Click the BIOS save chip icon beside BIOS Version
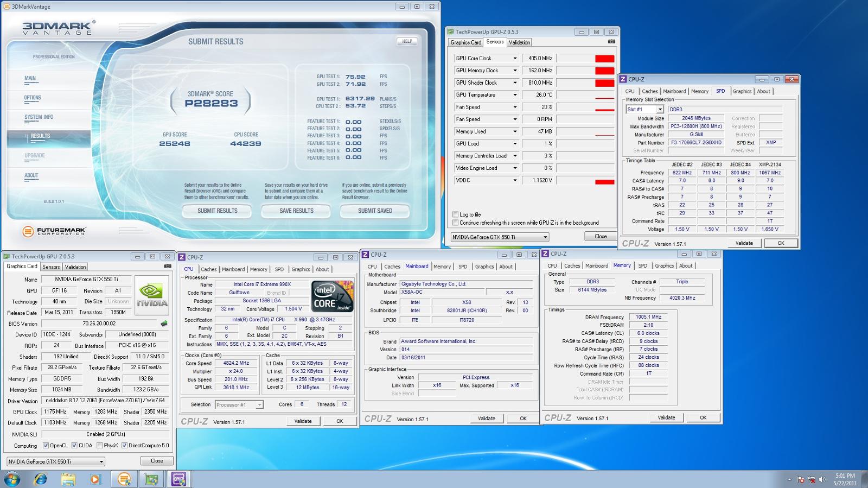Image resolution: width=868 pixels, height=488 pixels. [x=164, y=324]
